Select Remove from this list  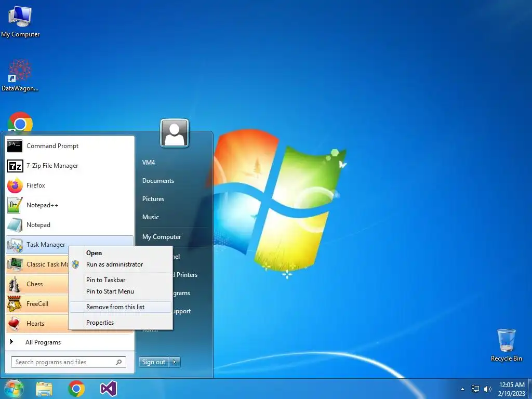(x=121, y=307)
